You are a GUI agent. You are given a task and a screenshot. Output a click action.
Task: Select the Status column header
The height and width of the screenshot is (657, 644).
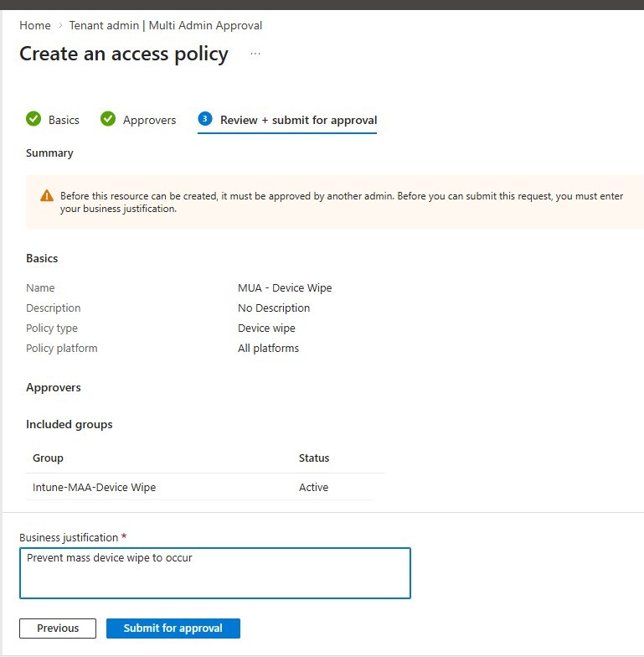314,458
